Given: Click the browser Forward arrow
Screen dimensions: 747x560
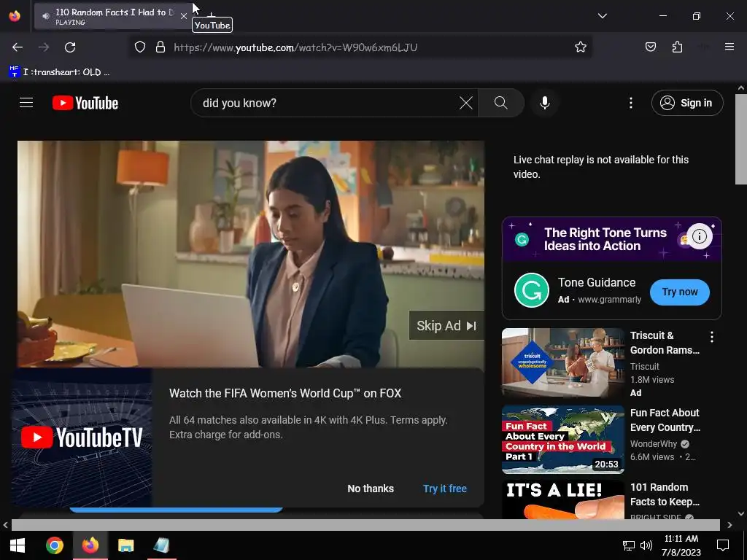Looking at the screenshot, I should coord(44,47).
